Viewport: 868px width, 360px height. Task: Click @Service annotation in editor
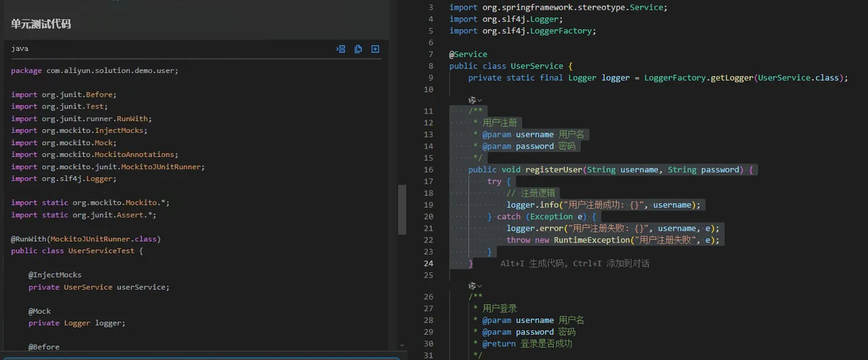pos(468,54)
